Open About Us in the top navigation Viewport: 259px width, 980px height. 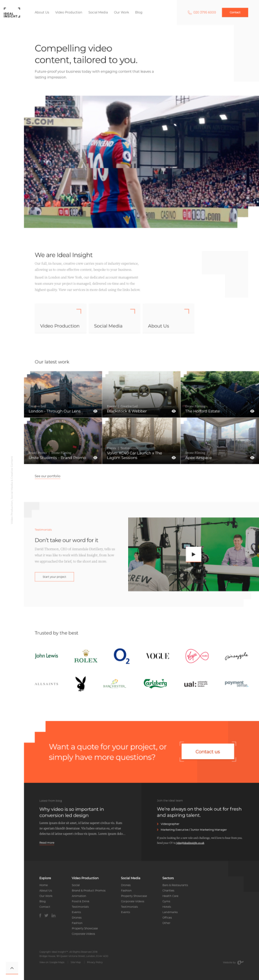point(42,12)
